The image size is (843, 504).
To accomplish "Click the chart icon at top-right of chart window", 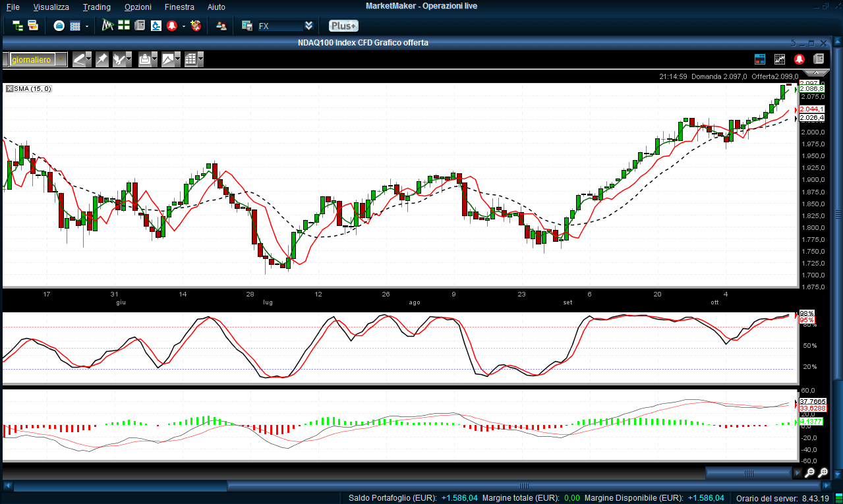I will coord(780,59).
